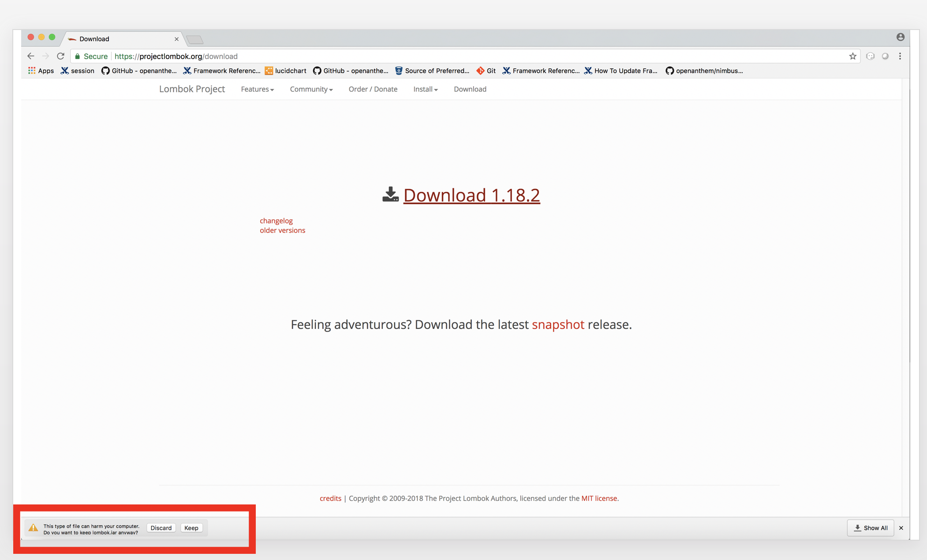Bookmark this page with star icon
Screen dimensions: 927x560
[x=852, y=56]
